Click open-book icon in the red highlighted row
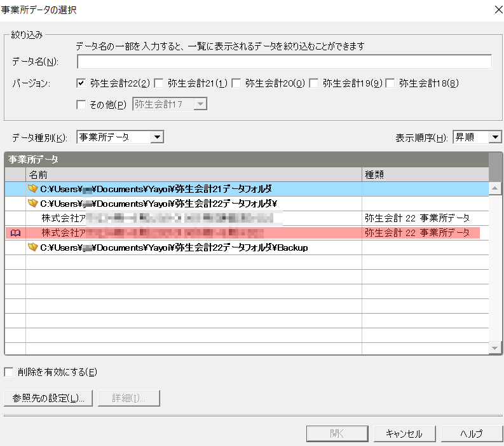Screen dimensions: 504x446 (x=15, y=233)
